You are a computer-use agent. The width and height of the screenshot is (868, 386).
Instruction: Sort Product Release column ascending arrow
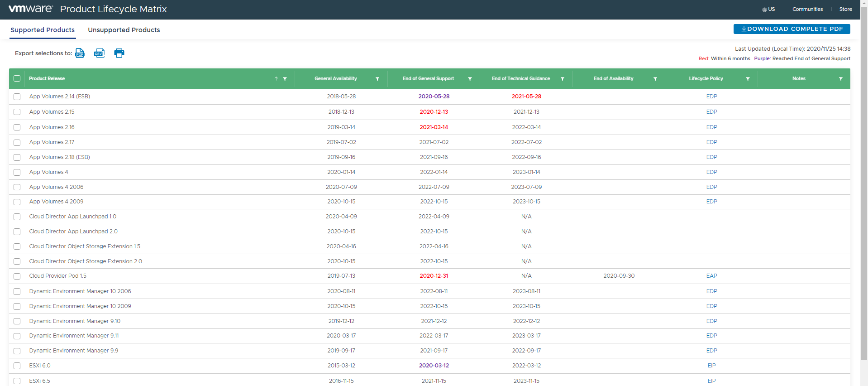click(276, 79)
